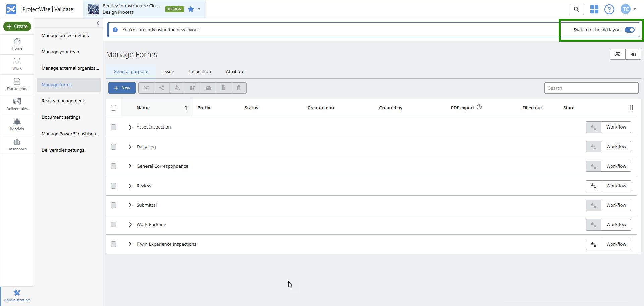
Task: Toggle Switch to the old layout
Action: pos(629,30)
